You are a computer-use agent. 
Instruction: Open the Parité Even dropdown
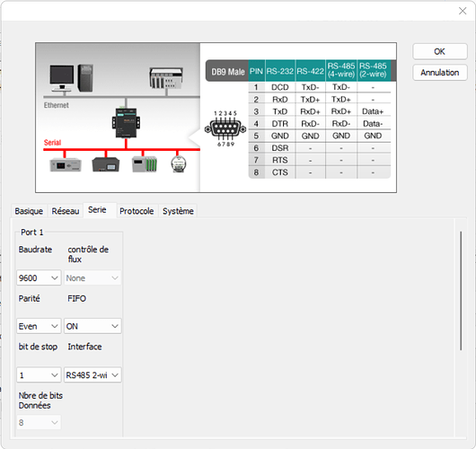tap(39, 326)
